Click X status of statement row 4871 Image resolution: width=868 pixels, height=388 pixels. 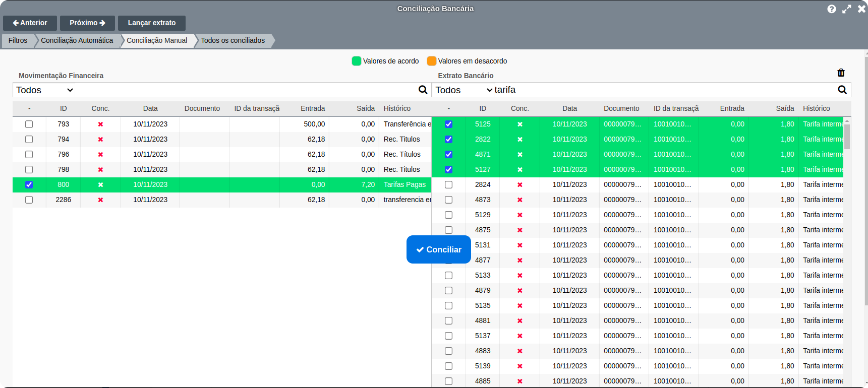(520, 154)
